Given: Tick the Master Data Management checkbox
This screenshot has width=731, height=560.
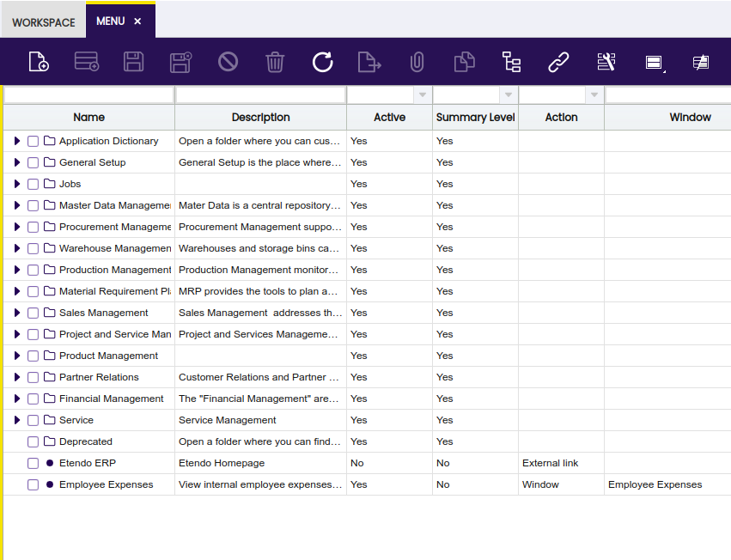Looking at the screenshot, I should click(x=34, y=205).
